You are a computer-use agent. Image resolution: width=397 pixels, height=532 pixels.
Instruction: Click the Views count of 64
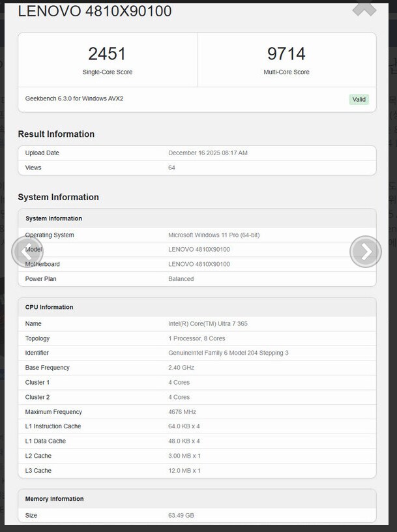coord(172,168)
